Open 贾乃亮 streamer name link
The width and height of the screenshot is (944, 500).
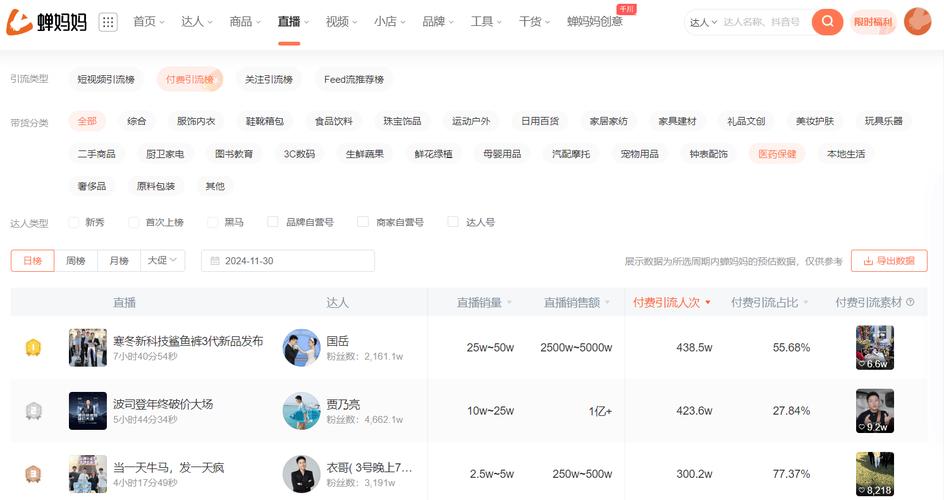coord(343,404)
